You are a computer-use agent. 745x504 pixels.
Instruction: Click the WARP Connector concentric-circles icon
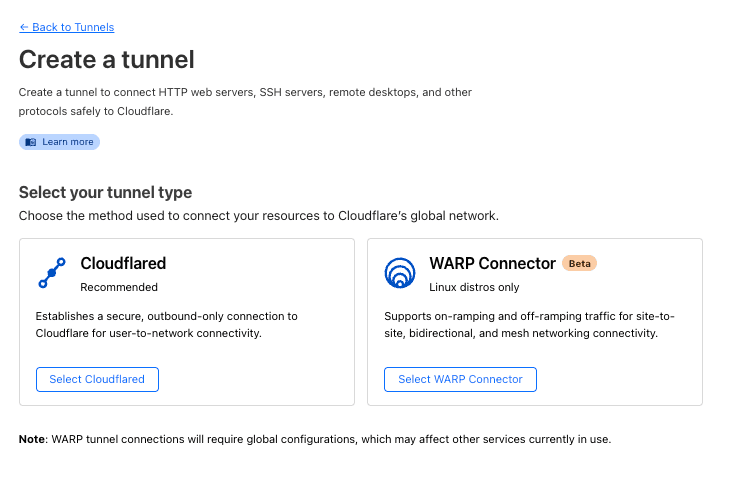[x=400, y=273]
